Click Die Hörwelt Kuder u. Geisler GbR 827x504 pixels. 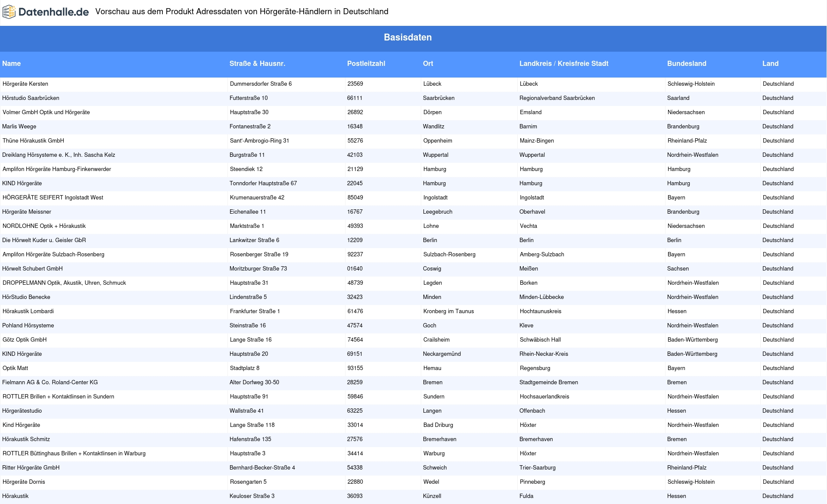pos(44,240)
